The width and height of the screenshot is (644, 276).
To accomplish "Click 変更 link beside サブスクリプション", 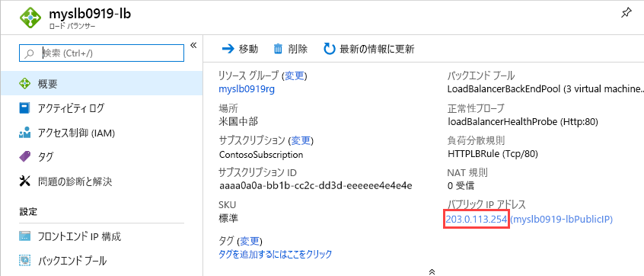I will (x=301, y=141).
